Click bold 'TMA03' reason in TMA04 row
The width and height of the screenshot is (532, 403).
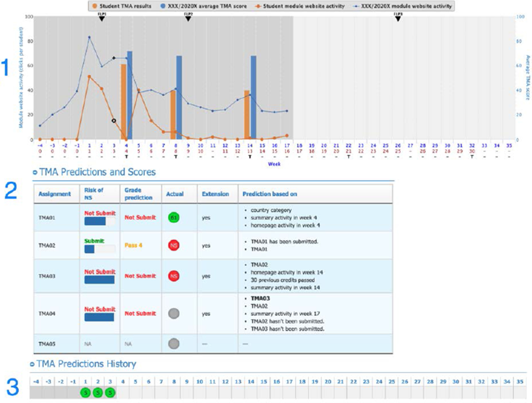(260, 299)
